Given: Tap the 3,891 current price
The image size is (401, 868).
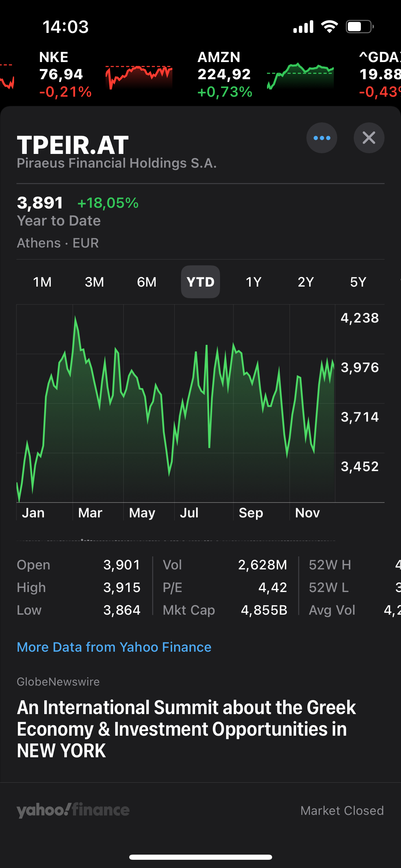Looking at the screenshot, I should [x=40, y=203].
